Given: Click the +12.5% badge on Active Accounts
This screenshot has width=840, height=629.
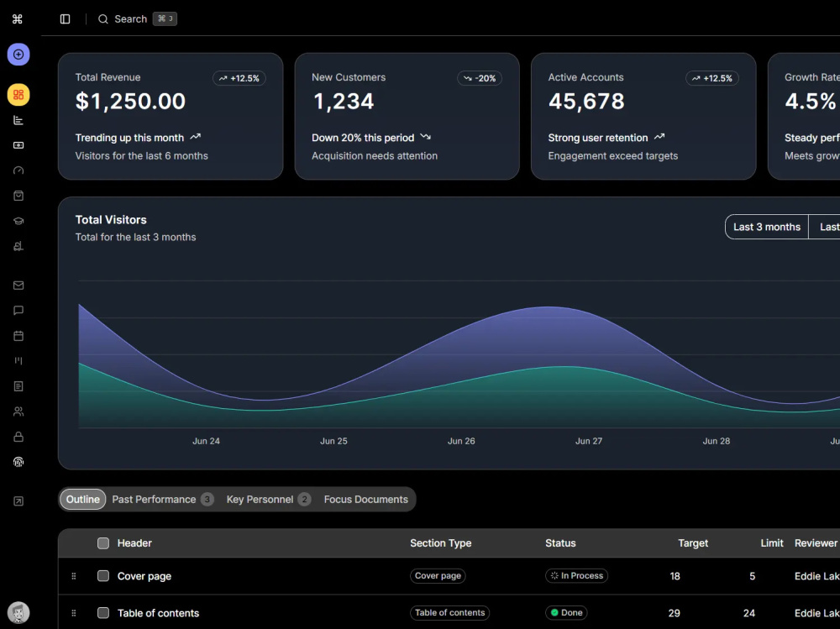Looking at the screenshot, I should pos(712,78).
